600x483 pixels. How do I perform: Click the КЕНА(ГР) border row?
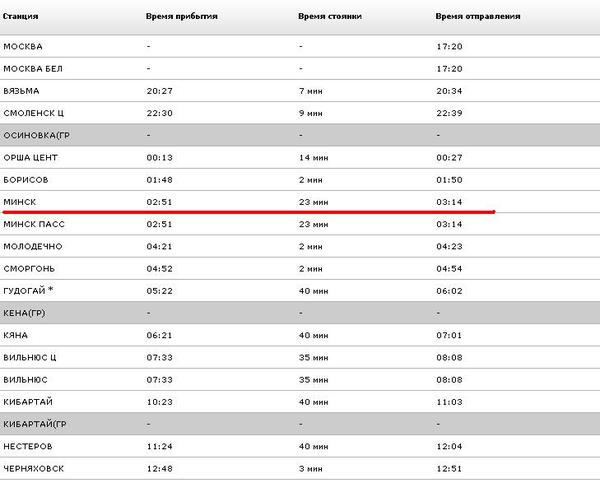(x=25, y=313)
